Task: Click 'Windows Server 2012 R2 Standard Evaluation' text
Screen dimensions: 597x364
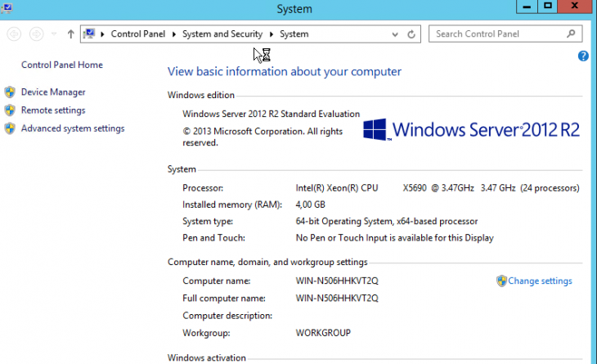Action: [x=271, y=114]
